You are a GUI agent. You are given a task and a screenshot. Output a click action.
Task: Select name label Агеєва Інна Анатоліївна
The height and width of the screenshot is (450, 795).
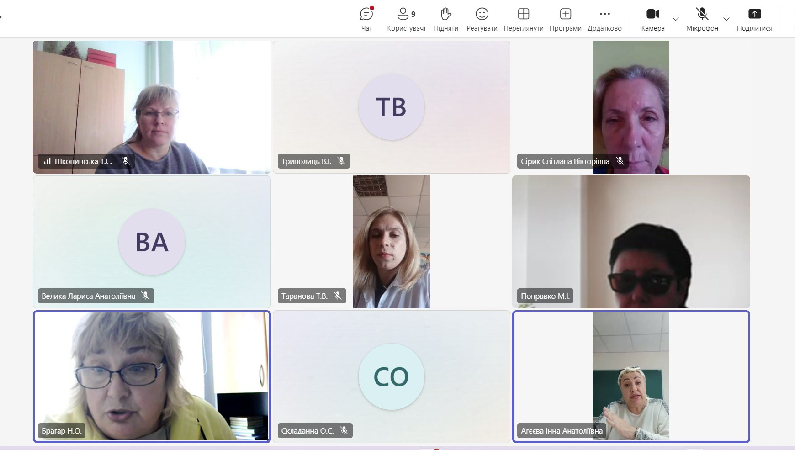562,431
